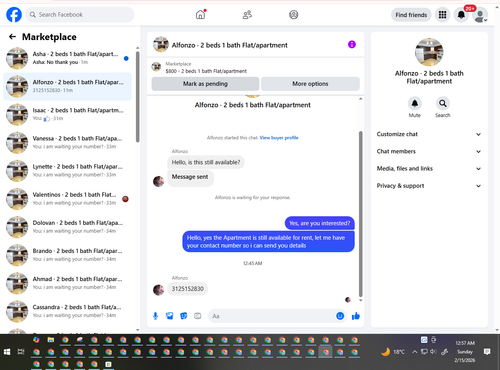Click the weather moon icon on taskbar
Viewport: 500px width, 370px height.
click(386, 351)
